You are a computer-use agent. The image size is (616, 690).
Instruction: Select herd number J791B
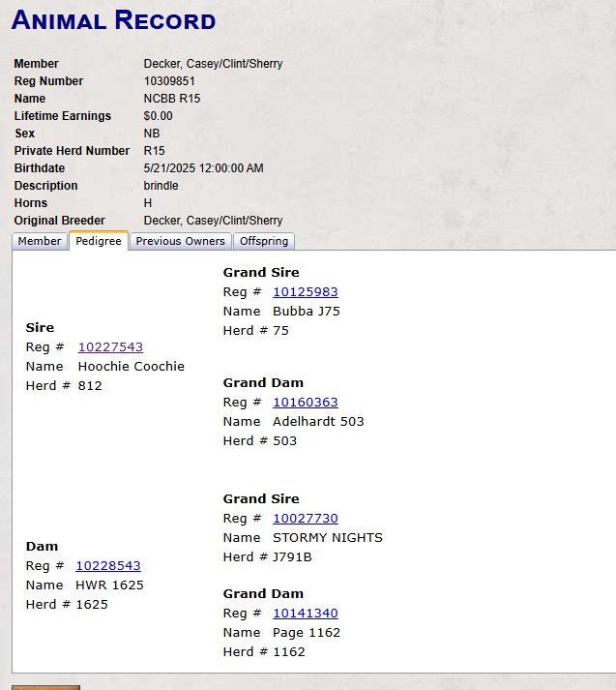pos(292,557)
